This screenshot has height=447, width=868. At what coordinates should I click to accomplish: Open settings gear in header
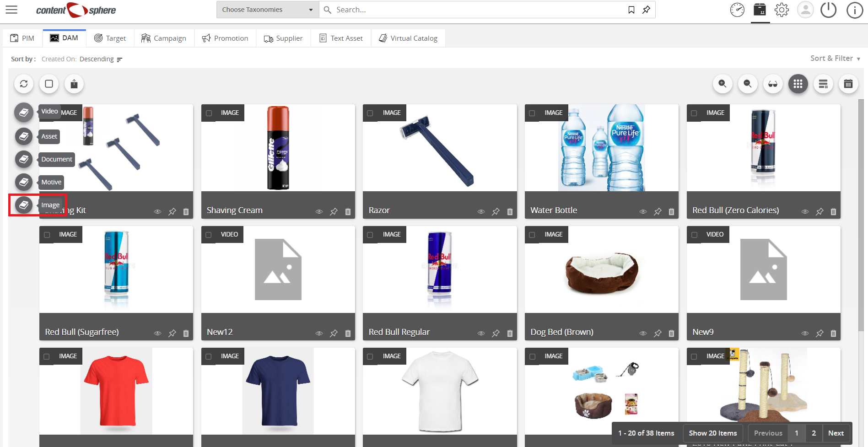pyautogui.click(x=782, y=10)
